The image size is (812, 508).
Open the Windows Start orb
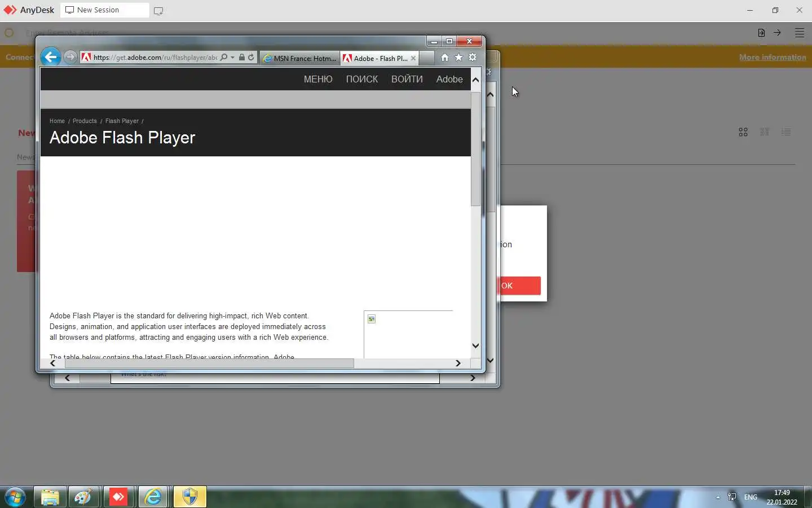pyautogui.click(x=15, y=497)
